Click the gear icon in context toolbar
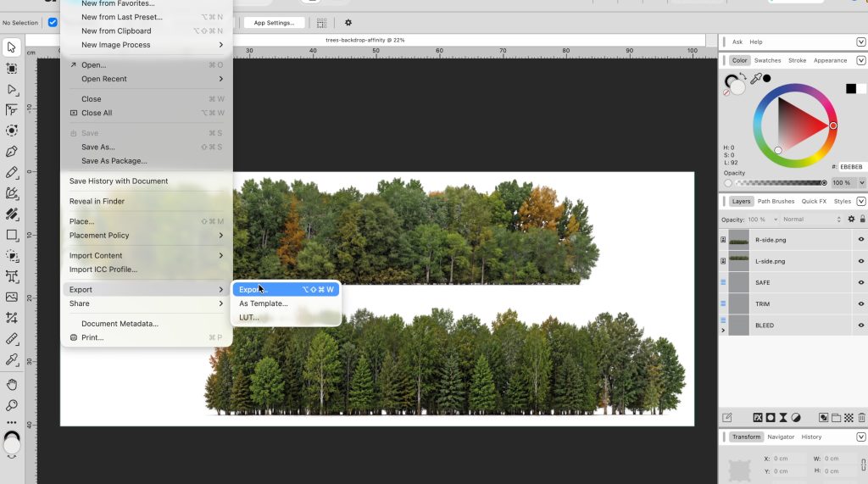Viewport: 868px width, 484px height. pos(348,23)
